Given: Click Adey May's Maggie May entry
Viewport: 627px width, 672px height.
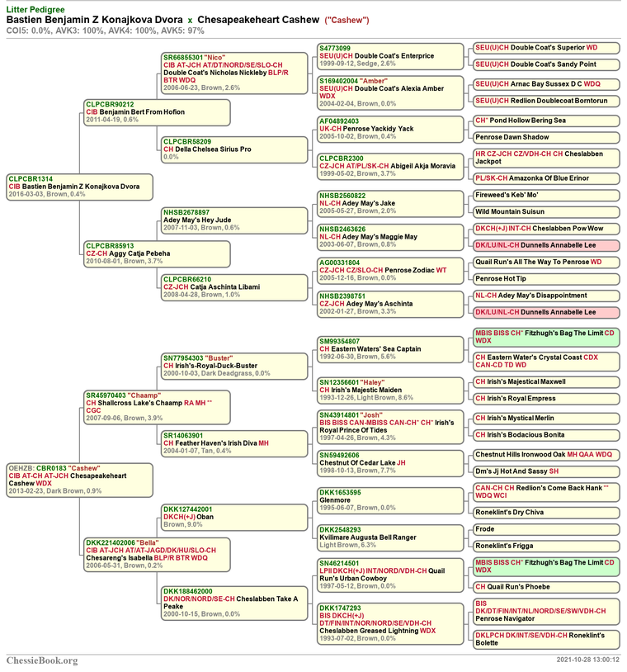Looking at the screenshot, I should click(390, 237).
